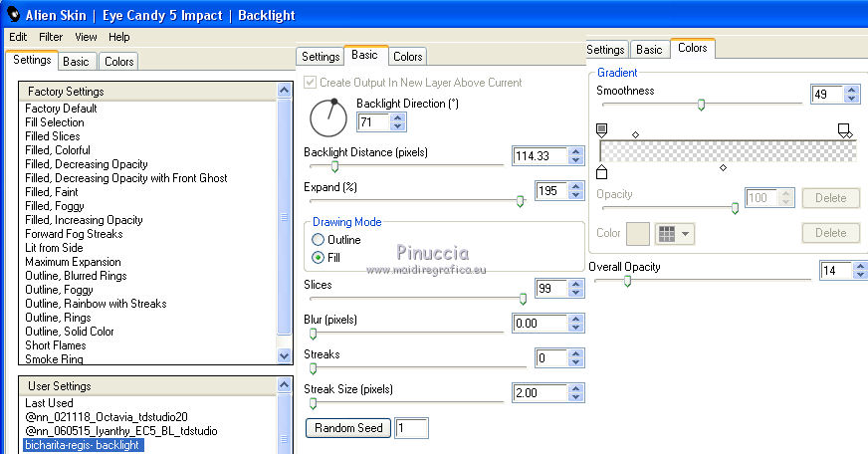The height and width of the screenshot is (454, 868).
Task: Decrease Backlight Distance with down arrow
Action: pos(575,160)
